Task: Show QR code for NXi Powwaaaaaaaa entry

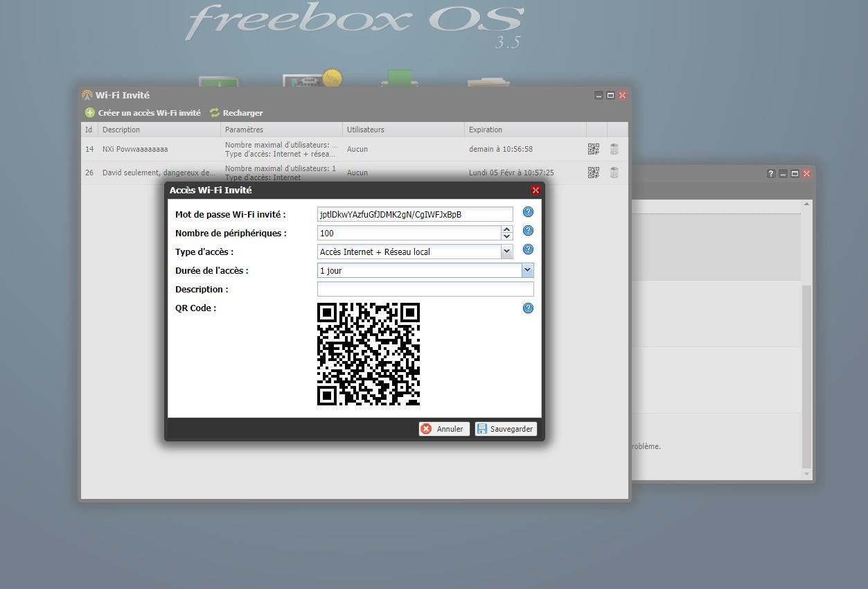Action: tap(593, 149)
